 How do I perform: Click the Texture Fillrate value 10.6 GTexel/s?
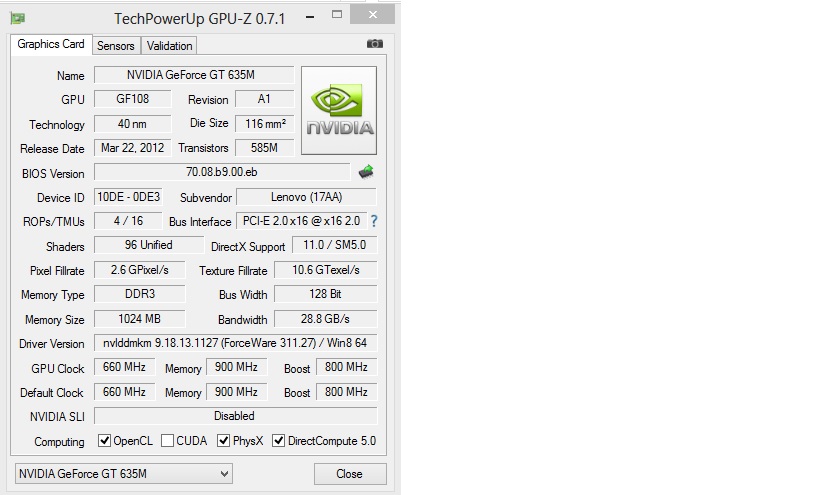(325, 270)
